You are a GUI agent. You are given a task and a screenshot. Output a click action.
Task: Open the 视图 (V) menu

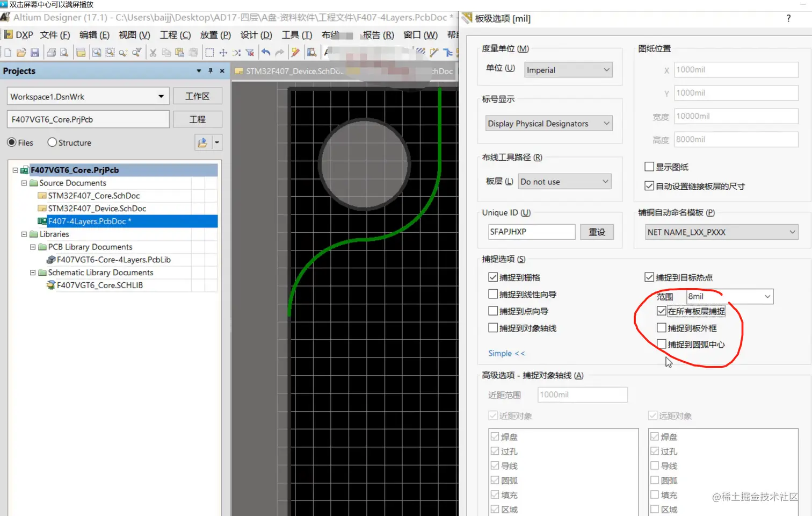point(134,35)
